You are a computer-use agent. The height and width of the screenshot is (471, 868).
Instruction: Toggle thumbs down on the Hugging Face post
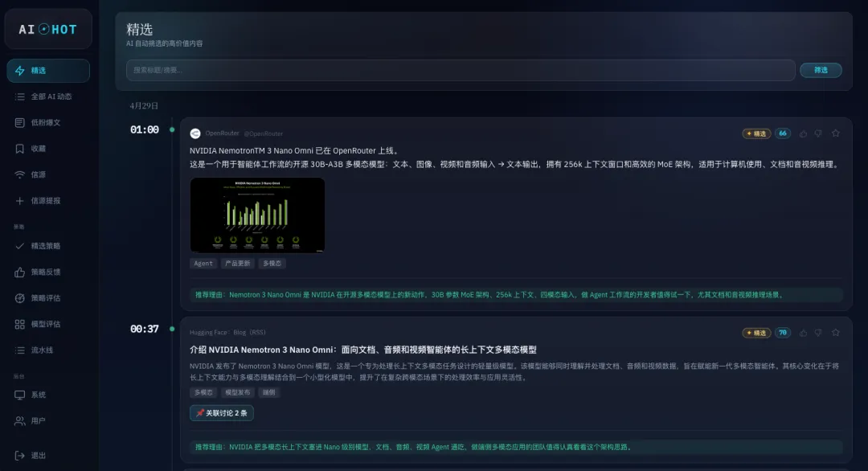click(x=817, y=332)
